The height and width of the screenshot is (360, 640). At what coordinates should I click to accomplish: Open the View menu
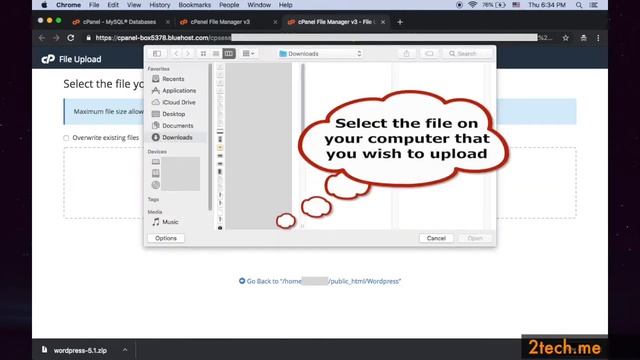(133, 5)
